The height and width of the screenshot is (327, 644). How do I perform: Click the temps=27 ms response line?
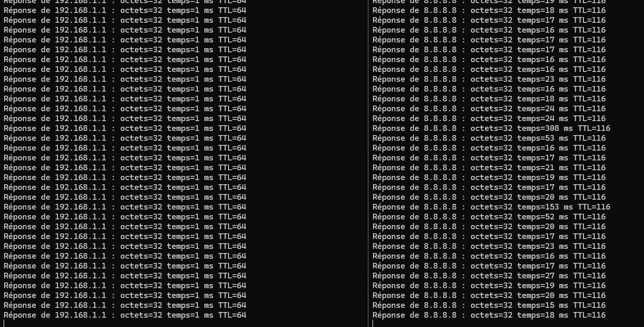pos(489,276)
